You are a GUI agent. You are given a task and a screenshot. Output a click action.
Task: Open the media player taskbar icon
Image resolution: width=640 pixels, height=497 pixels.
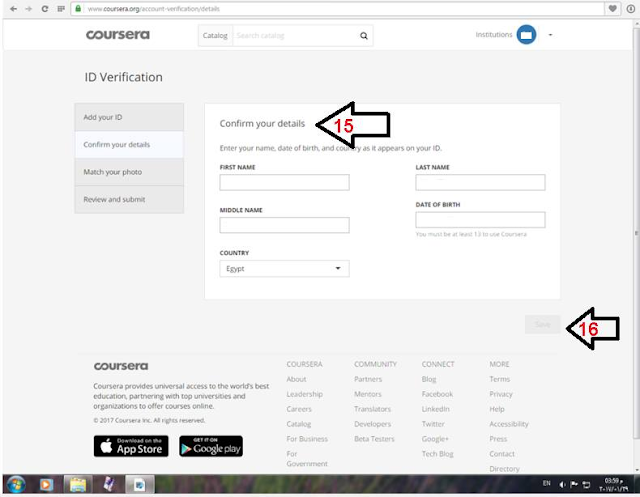tap(46, 485)
